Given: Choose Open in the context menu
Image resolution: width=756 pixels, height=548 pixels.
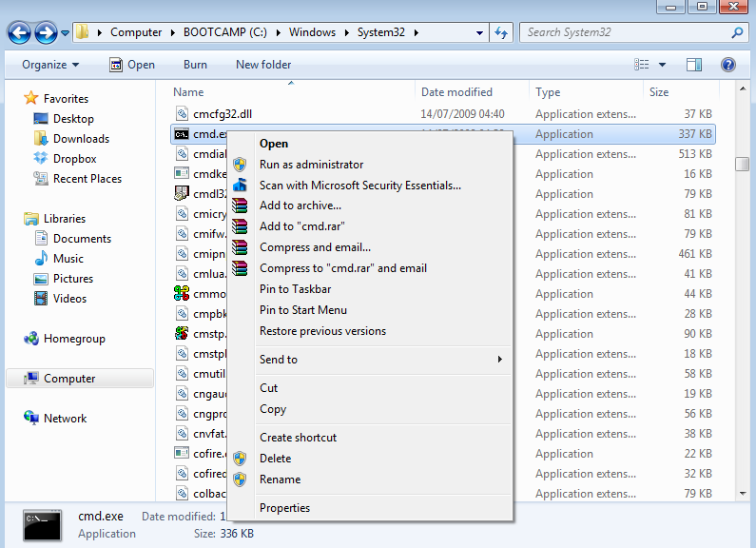Looking at the screenshot, I should 273,144.
